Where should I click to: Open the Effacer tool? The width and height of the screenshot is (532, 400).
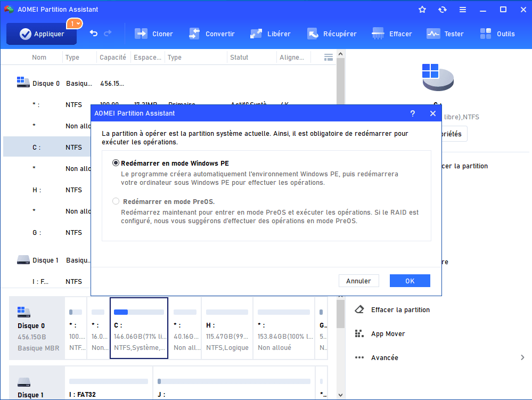(x=392, y=34)
